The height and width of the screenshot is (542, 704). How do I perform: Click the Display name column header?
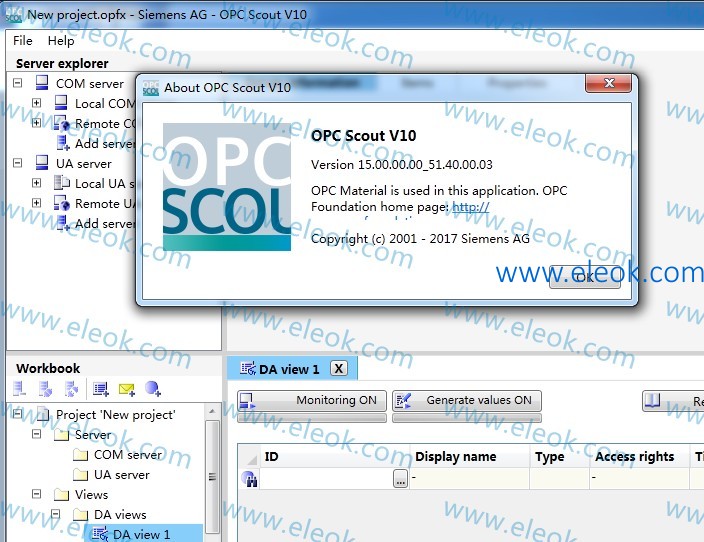(470, 457)
